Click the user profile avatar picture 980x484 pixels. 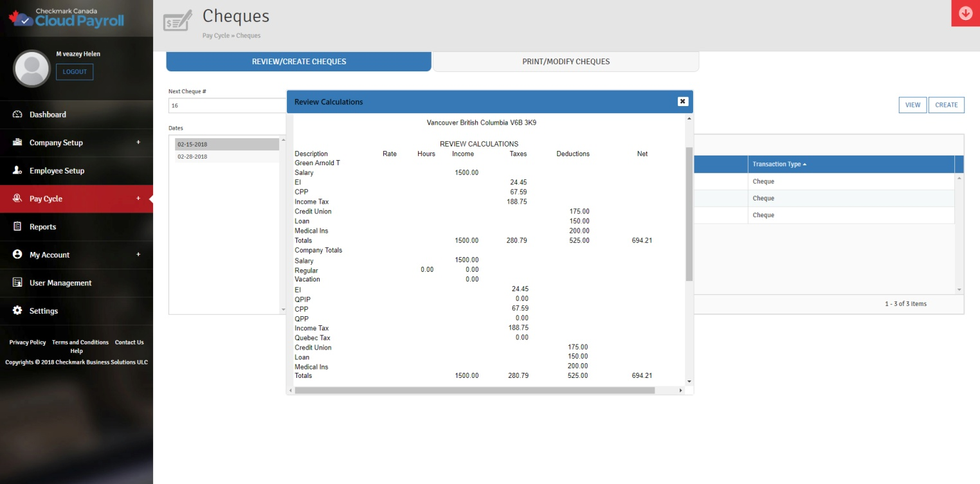click(32, 69)
